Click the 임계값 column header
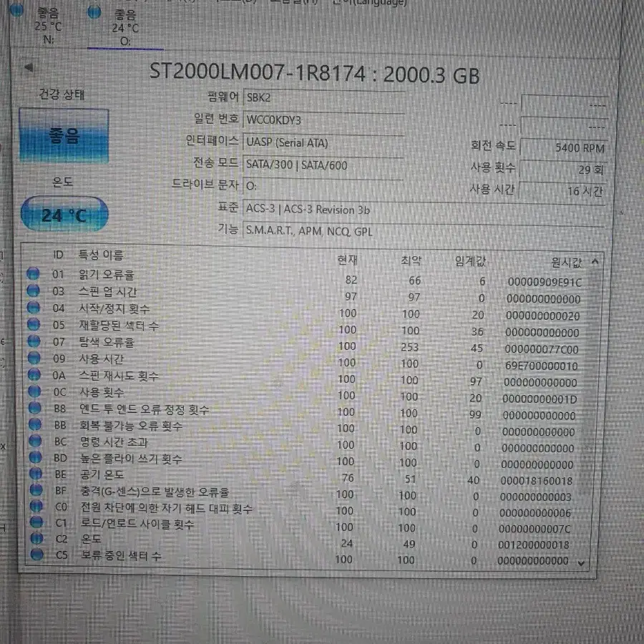The image size is (644, 644). click(x=470, y=261)
